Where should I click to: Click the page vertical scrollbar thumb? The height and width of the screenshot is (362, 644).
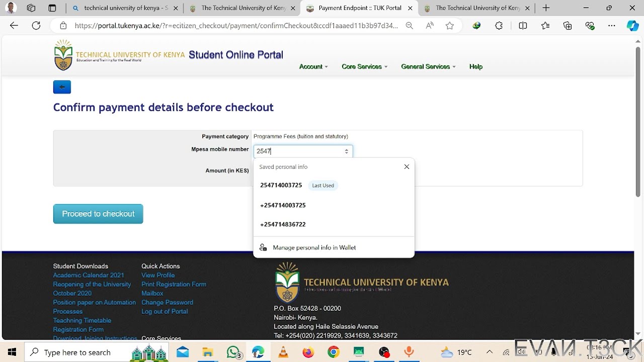638,122
